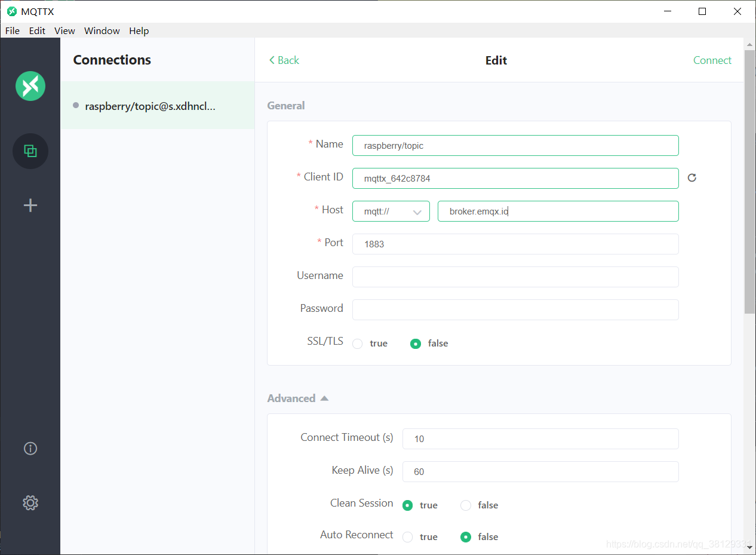The image size is (756, 555).
Task: Set SSL/TLS to true
Action: point(358,344)
